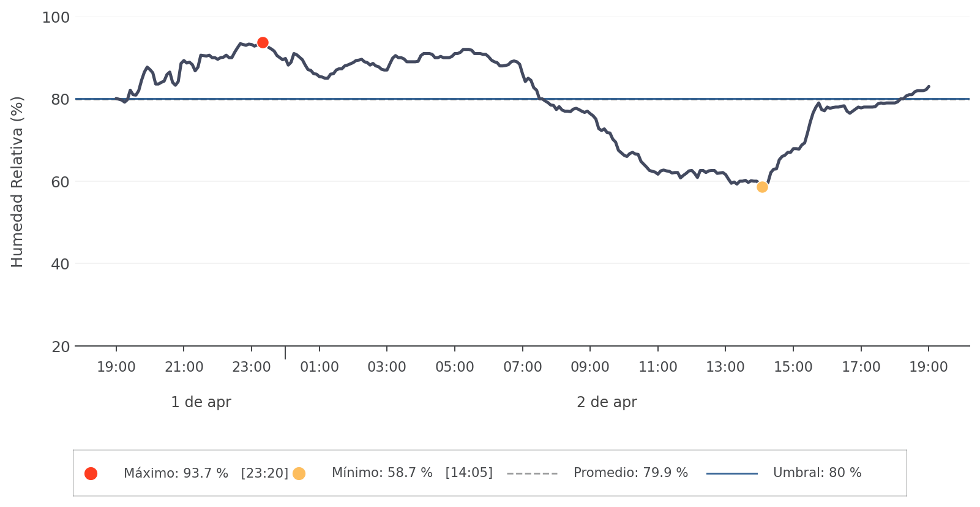Click the 07:00 tick label on time axis
980x507 pixels.
(x=522, y=367)
